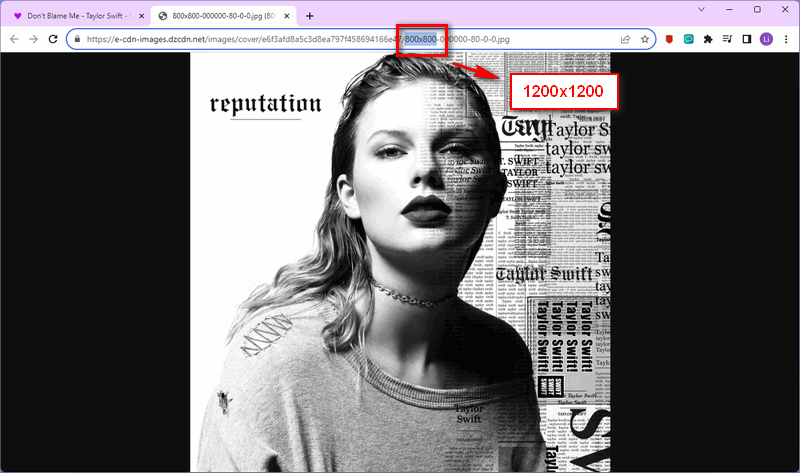Bookmark this page with the star icon
The height and width of the screenshot is (473, 800).
(645, 39)
